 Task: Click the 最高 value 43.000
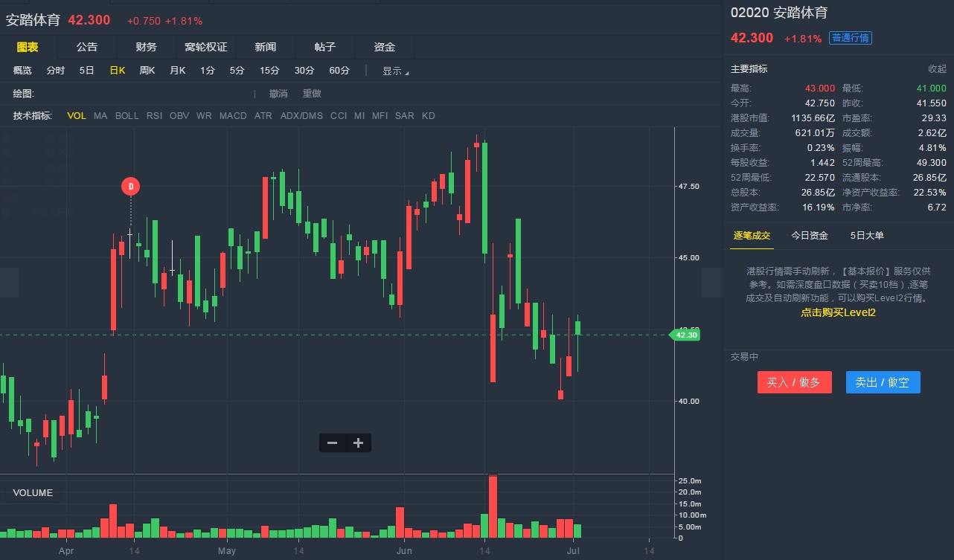(x=820, y=88)
